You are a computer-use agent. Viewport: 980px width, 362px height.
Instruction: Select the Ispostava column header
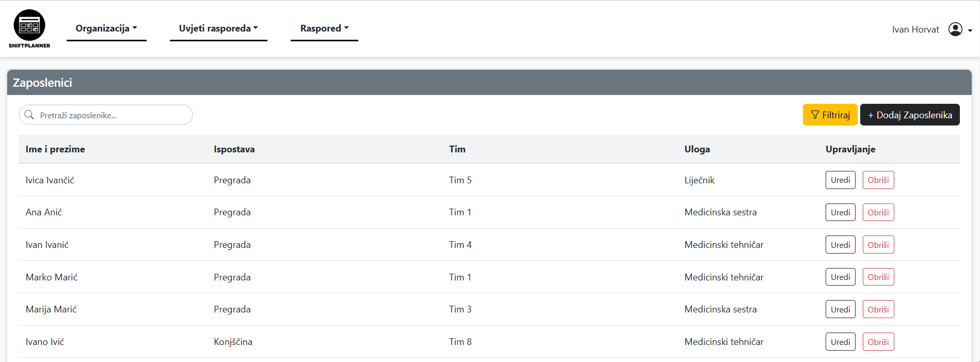point(234,149)
